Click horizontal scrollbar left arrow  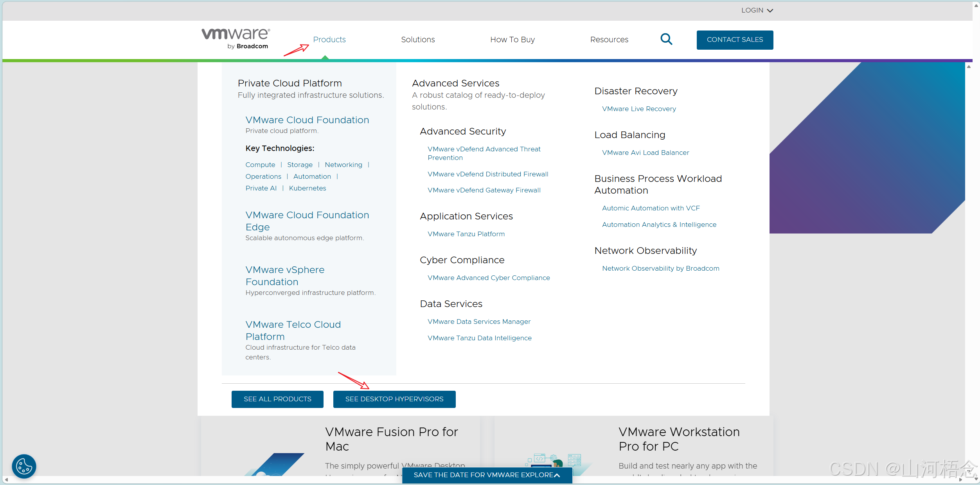click(x=7, y=480)
